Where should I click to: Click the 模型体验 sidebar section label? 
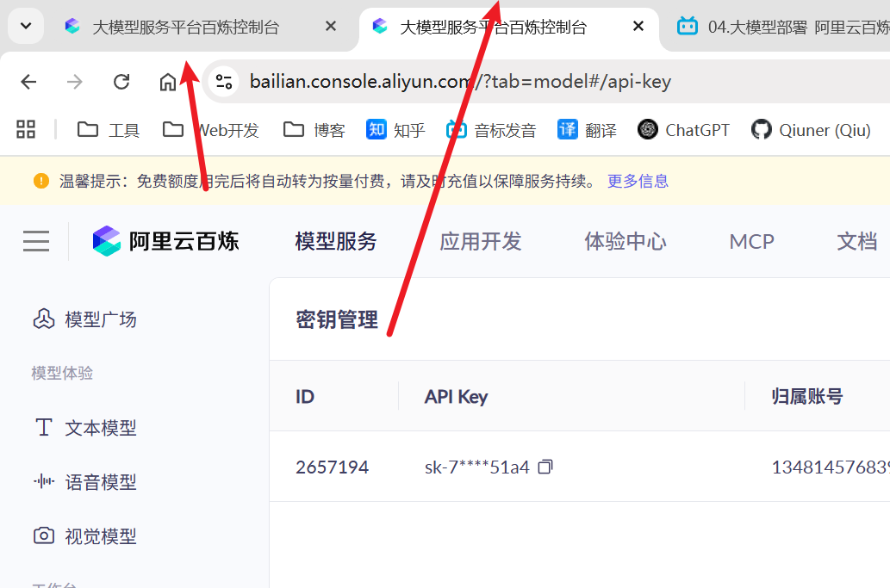coord(62,373)
